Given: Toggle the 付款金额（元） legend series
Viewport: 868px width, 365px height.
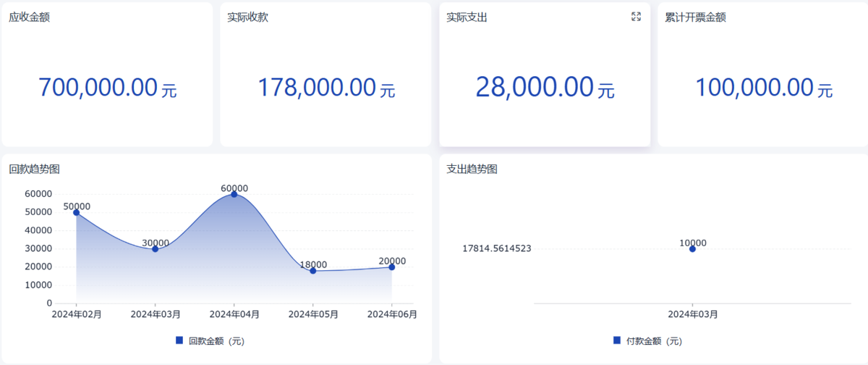Looking at the screenshot, I should pos(647,341).
